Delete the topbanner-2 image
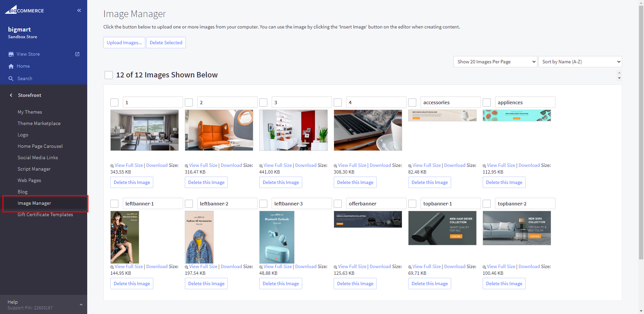The width and height of the screenshot is (644, 314). [504, 284]
